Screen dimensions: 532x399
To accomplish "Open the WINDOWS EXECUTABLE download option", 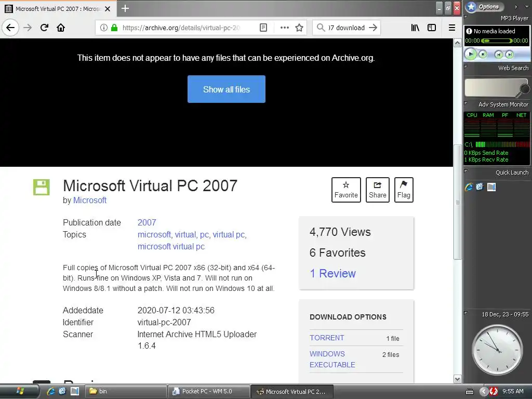I will pyautogui.click(x=332, y=360).
